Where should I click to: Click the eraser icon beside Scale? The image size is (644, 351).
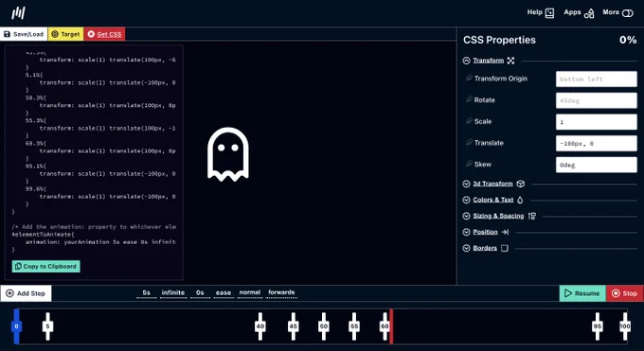[x=469, y=121]
